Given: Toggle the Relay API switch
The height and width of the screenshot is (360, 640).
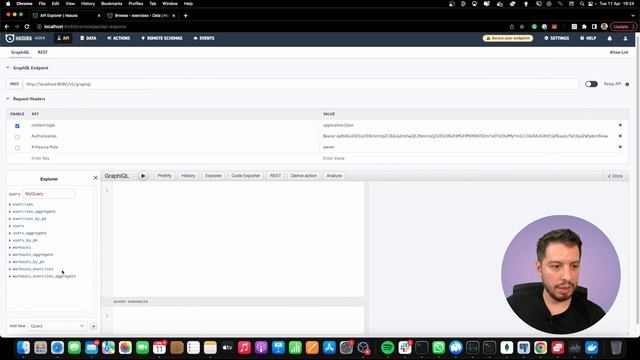Looking at the screenshot, I should pos(591,84).
